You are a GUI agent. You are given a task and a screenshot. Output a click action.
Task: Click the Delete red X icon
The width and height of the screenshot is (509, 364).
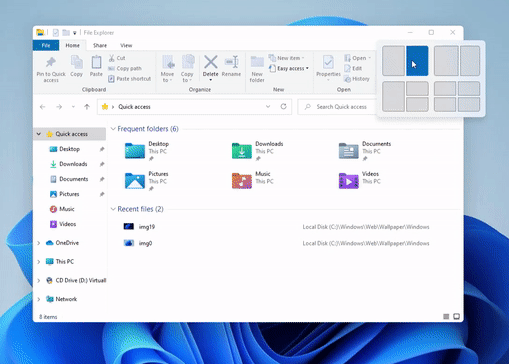[x=211, y=62]
